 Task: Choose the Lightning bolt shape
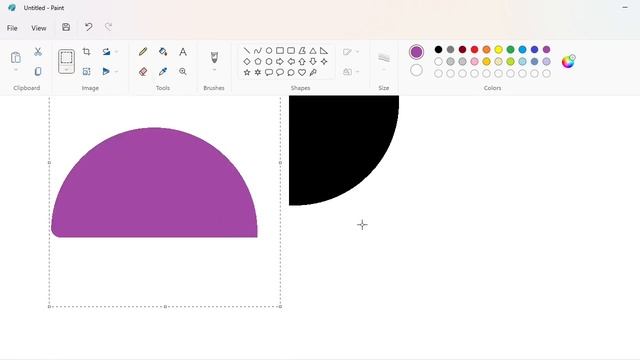point(313,72)
